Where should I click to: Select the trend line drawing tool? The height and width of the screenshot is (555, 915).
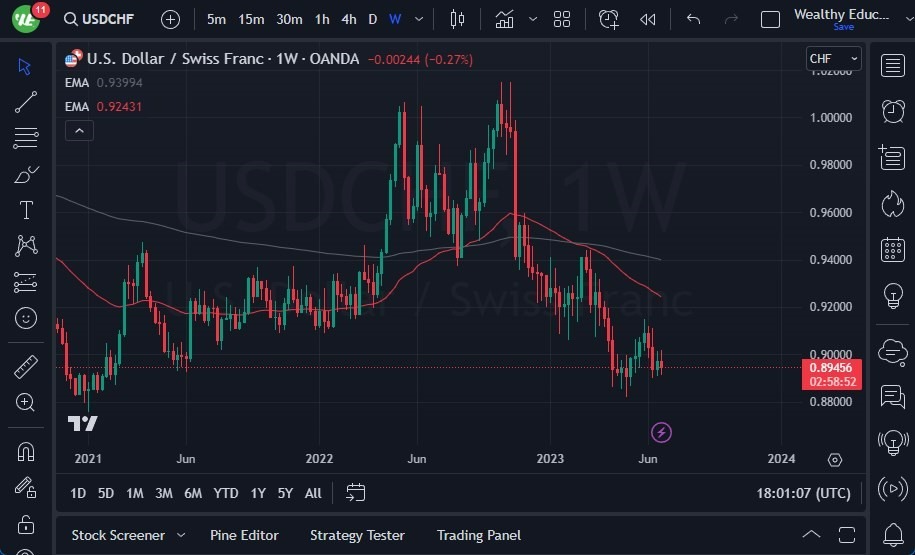pyautogui.click(x=26, y=102)
